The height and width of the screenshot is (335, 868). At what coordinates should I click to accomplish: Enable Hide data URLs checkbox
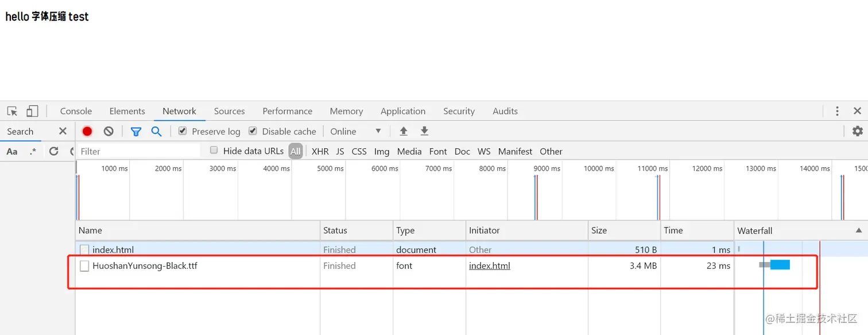coord(214,151)
